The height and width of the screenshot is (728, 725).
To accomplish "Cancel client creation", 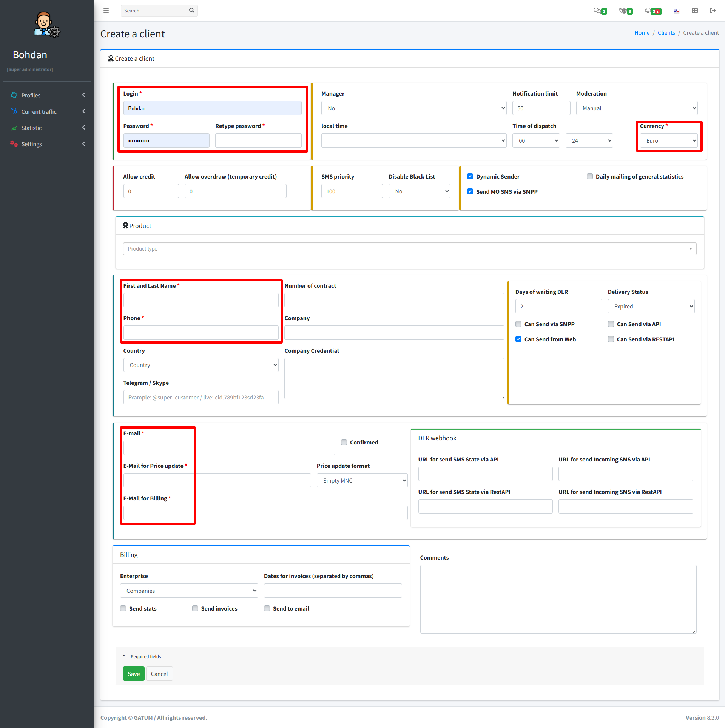I will pos(159,674).
